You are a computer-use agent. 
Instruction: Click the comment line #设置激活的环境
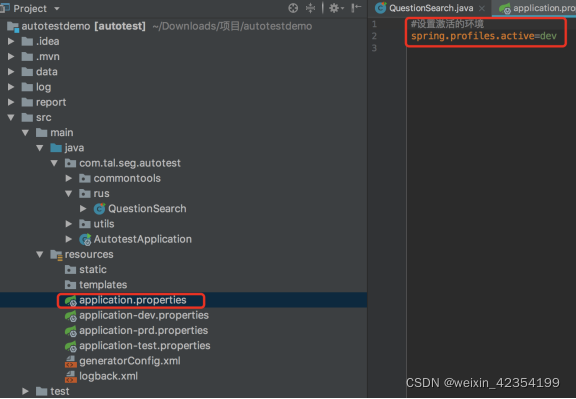447,24
